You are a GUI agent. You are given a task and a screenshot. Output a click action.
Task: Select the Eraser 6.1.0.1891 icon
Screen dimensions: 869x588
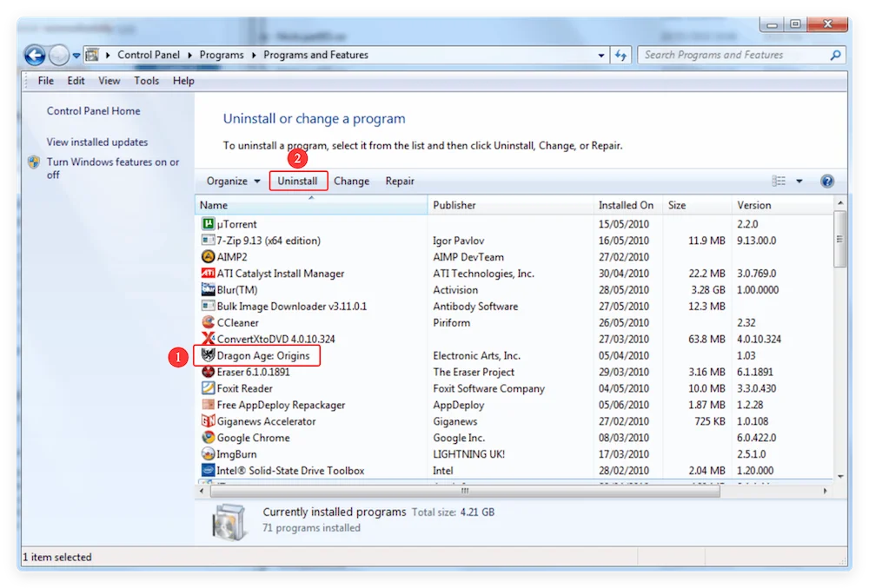click(208, 372)
